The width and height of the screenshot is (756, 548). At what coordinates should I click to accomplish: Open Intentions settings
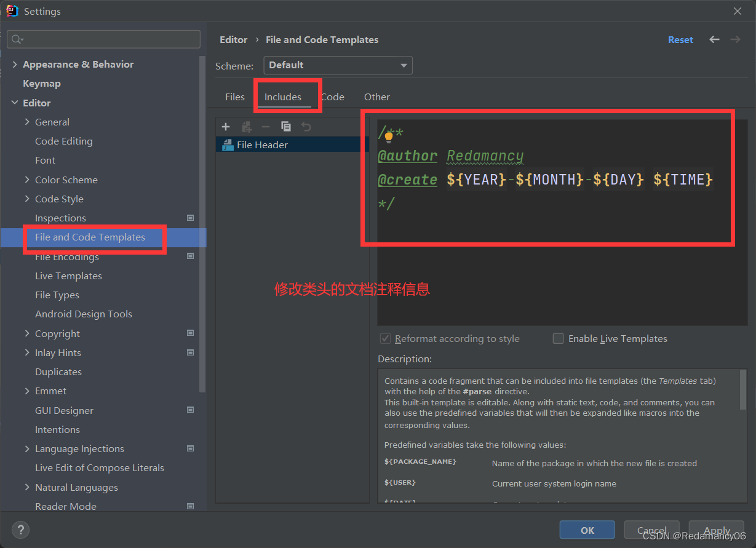pos(57,429)
